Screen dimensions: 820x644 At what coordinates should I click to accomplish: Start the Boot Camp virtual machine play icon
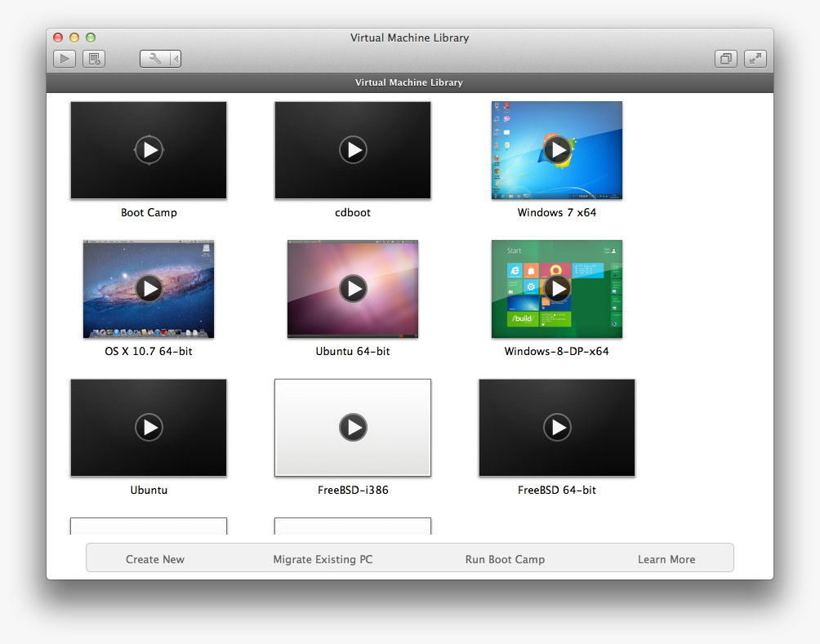click(149, 150)
